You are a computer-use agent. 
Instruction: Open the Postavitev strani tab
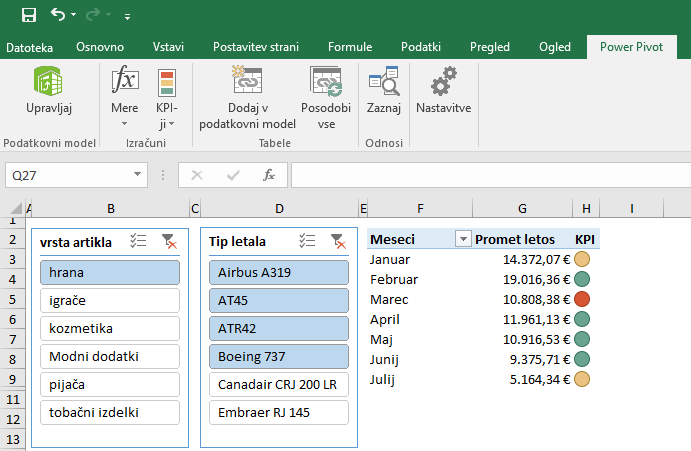[x=256, y=47]
